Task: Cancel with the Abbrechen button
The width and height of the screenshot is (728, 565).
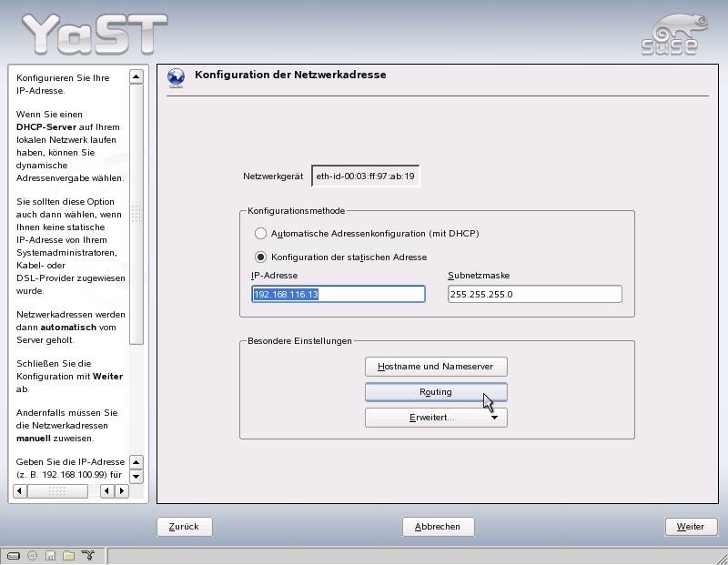Action: (x=438, y=527)
